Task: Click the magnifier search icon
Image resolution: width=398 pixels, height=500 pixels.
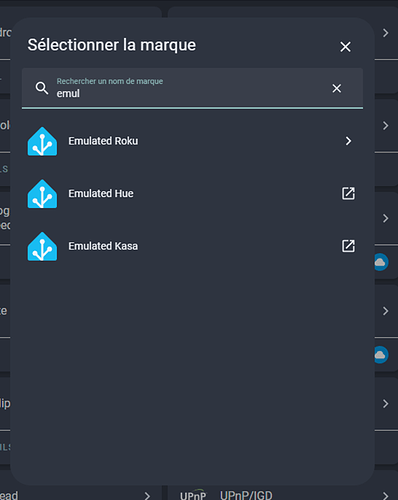Action: point(42,88)
